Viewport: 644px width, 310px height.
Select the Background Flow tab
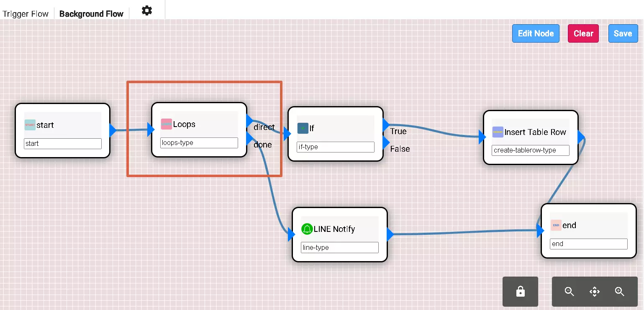coord(91,14)
